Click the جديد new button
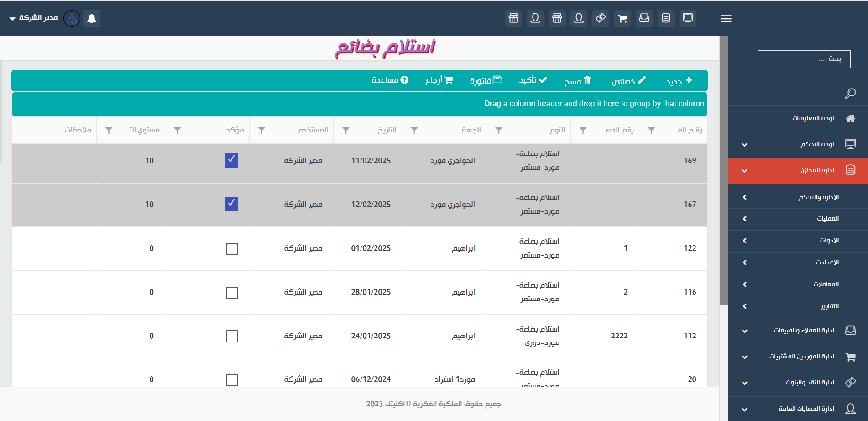The height and width of the screenshot is (421, 868). tap(679, 81)
